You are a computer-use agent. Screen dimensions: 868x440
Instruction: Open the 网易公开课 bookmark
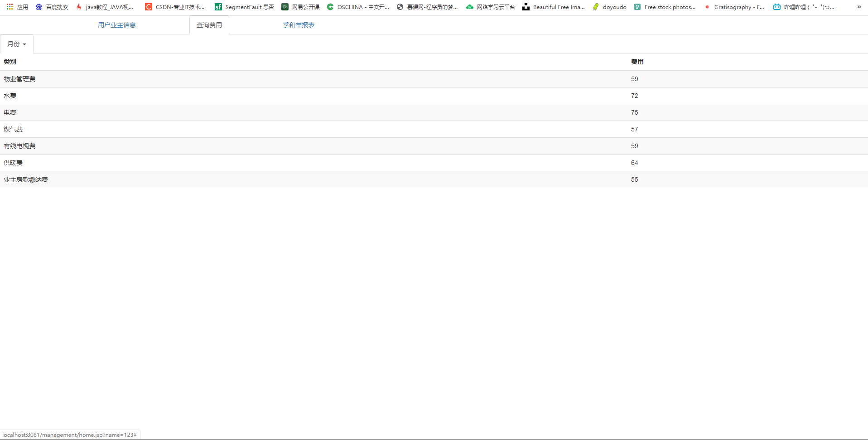coord(300,7)
